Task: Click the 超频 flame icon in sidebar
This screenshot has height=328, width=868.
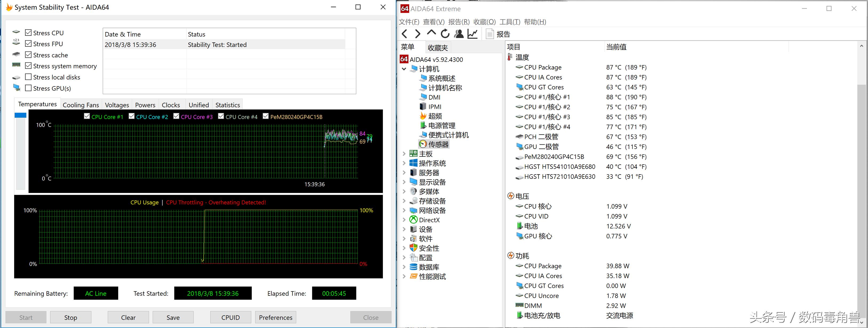Action: tap(423, 116)
